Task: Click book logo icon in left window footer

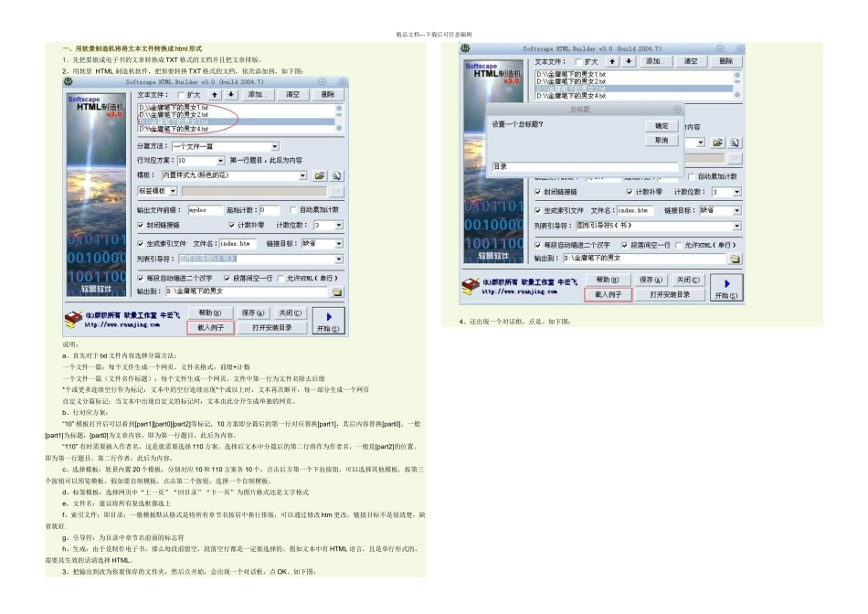Action: 73,320
